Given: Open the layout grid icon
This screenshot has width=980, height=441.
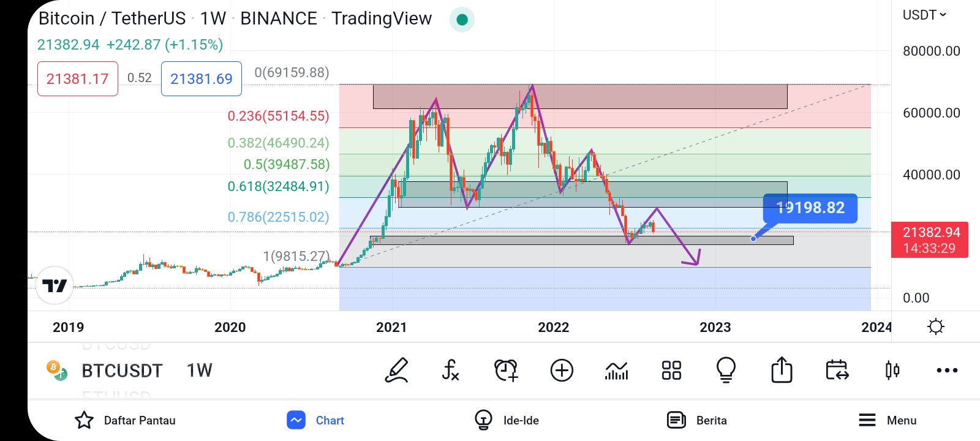Looking at the screenshot, I should coord(671,370).
